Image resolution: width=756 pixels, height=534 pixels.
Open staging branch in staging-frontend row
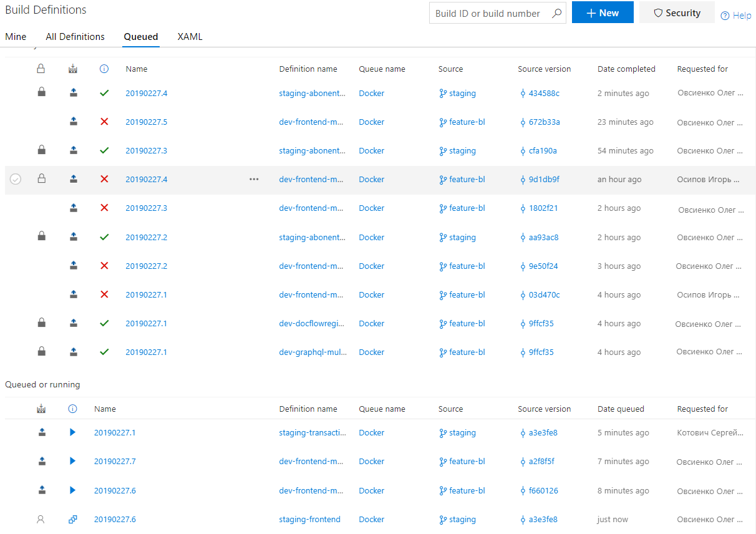(462, 519)
